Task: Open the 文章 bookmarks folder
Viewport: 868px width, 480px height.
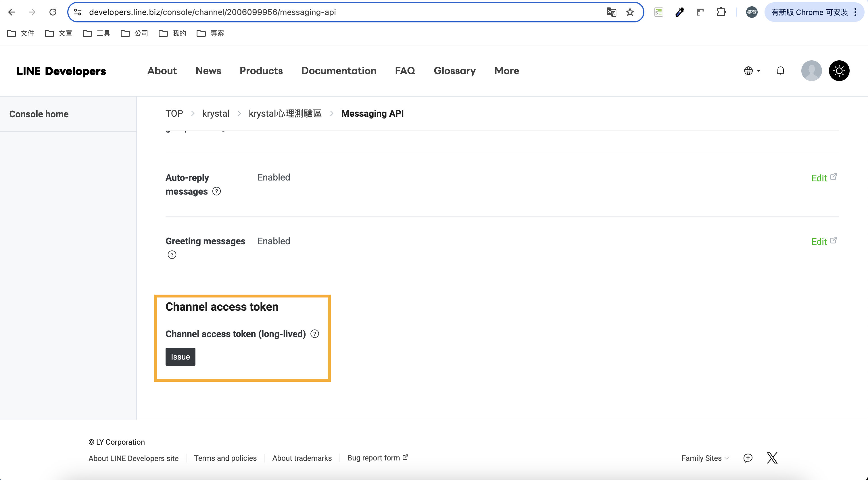Action: click(x=59, y=33)
